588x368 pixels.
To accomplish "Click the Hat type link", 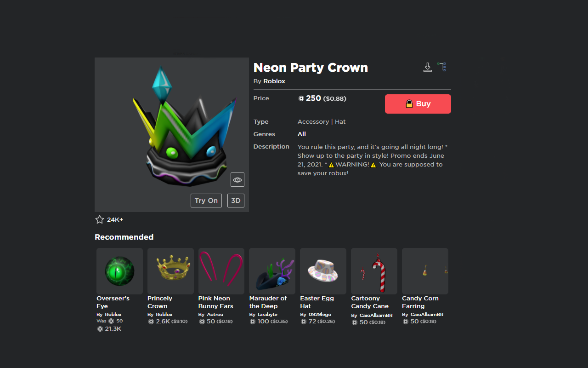I will point(340,121).
